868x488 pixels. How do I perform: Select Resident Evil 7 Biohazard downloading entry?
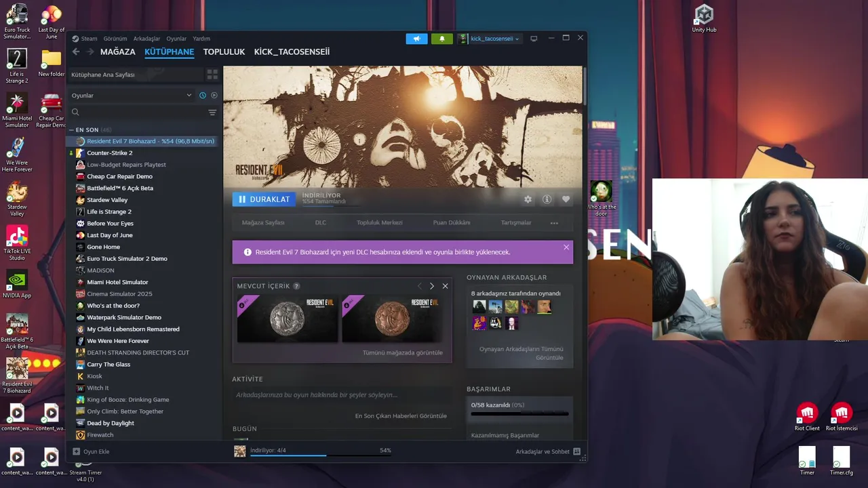[142, 141]
